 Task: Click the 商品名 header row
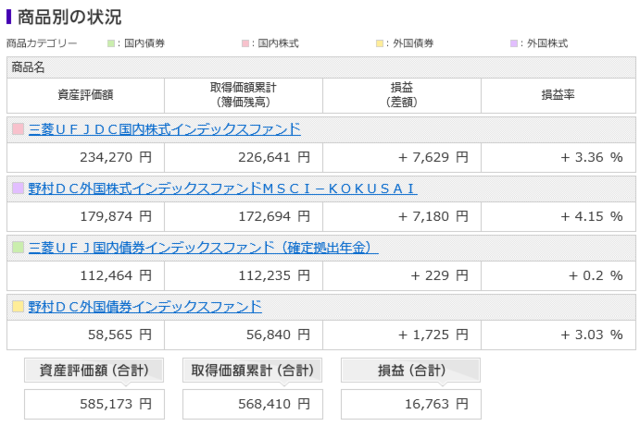tap(321, 67)
